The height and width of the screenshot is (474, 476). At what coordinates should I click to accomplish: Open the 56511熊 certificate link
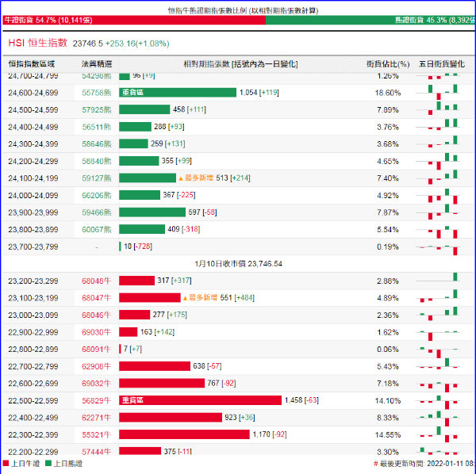tap(97, 127)
